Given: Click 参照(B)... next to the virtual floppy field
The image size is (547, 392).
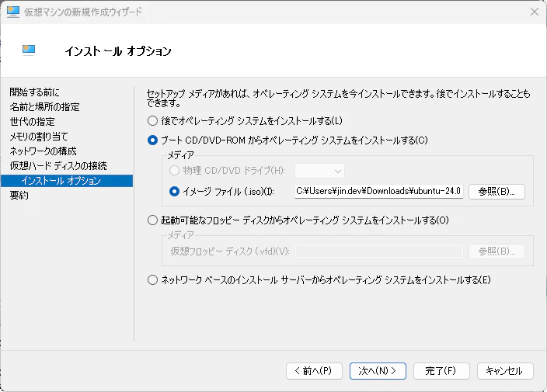Looking at the screenshot, I should (496, 252).
